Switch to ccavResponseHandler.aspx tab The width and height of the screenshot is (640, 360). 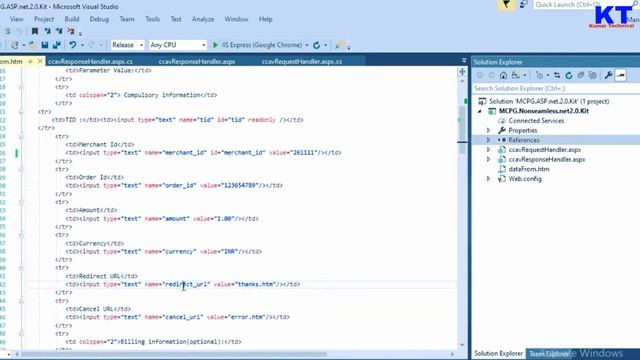pos(197,62)
